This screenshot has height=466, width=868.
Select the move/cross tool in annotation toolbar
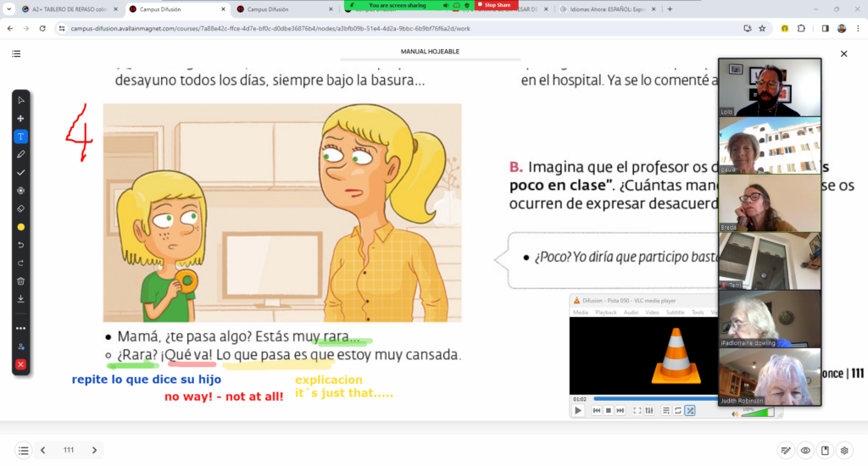coord(20,119)
